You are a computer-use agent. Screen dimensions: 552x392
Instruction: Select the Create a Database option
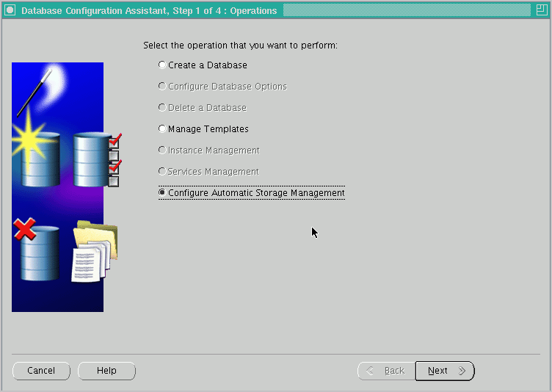[162, 65]
